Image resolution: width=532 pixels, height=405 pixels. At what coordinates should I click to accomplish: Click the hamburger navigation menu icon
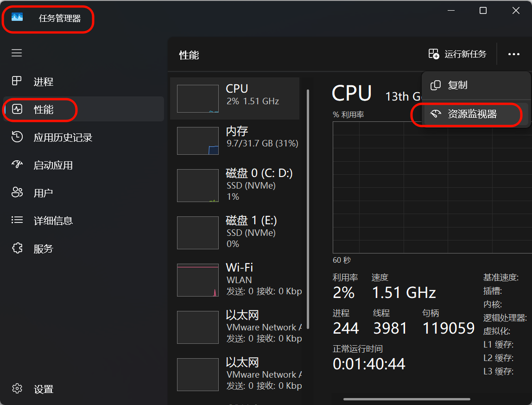tap(17, 53)
